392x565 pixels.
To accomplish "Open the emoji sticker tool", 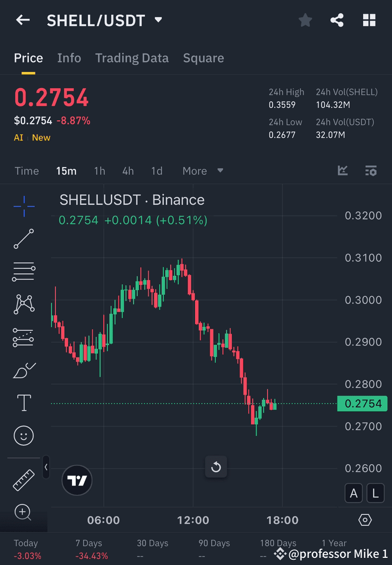I will (24, 435).
